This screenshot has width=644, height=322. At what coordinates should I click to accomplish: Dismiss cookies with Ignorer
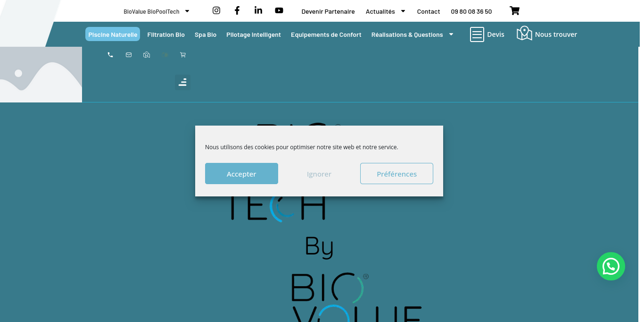click(319, 174)
